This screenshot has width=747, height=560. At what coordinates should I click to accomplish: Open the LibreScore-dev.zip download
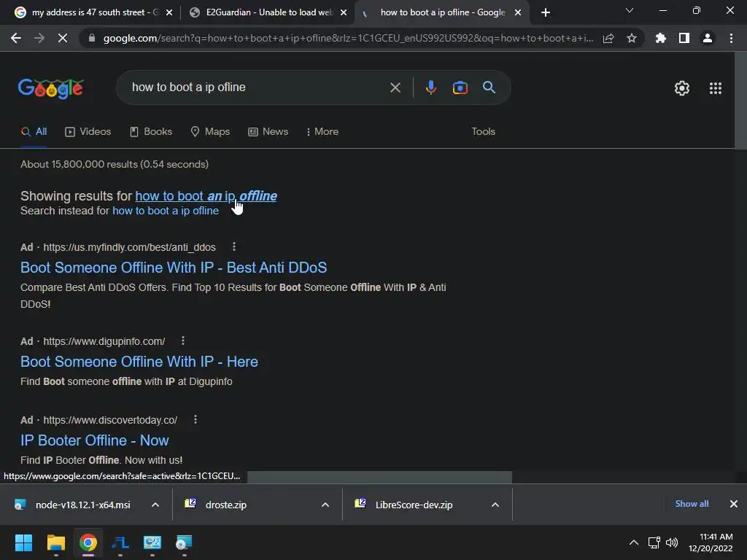pyautogui.click(x=414, y=505)
